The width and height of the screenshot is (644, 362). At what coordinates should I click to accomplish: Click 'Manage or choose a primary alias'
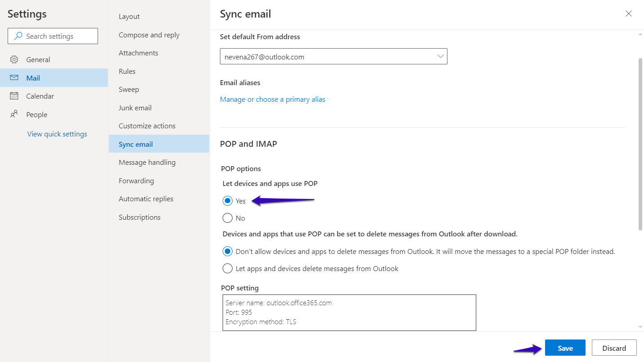click(x=273, y=99)
